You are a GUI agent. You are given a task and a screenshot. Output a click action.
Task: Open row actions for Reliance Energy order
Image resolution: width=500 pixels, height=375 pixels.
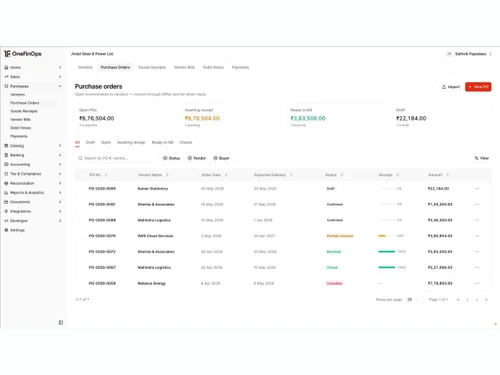click(477, 283)
